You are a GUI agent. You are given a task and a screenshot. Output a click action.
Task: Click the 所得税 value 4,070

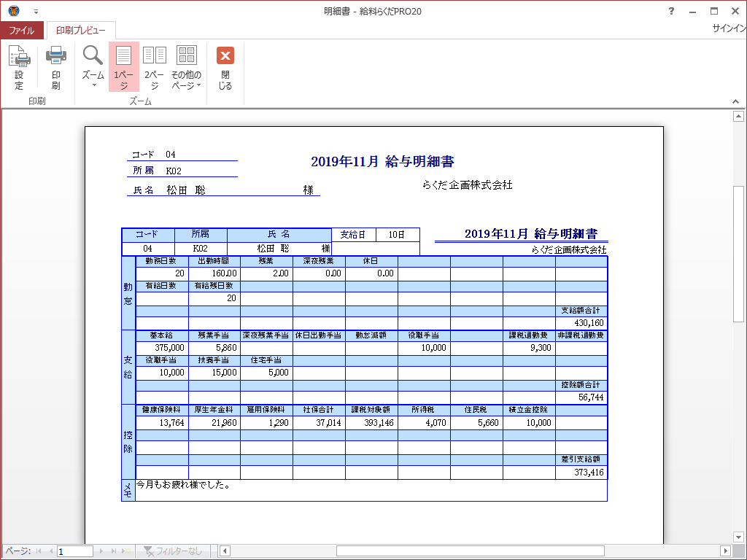(x=436, y=422)
